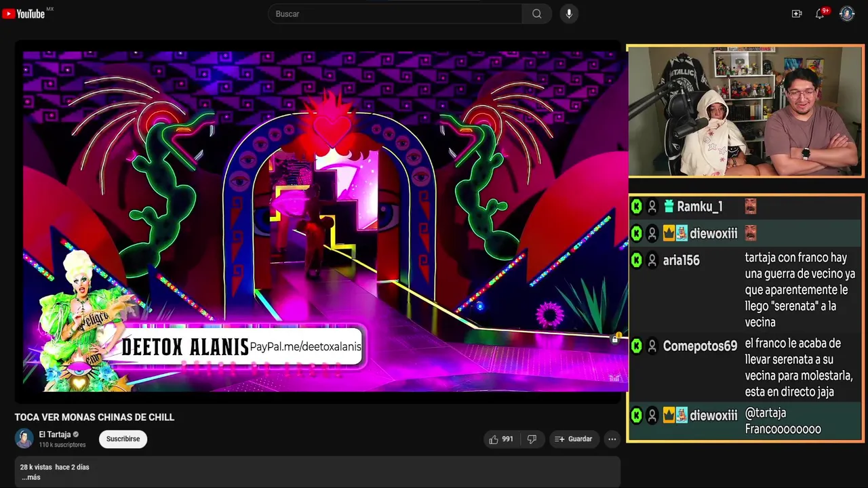Open the Create video icon
868x488 pixels.
pyautogui.click(x=797, y=14)
